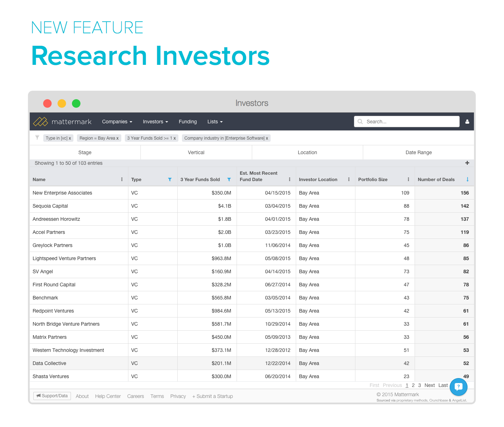Select the Stage filter tab

[x=85, y=152]
